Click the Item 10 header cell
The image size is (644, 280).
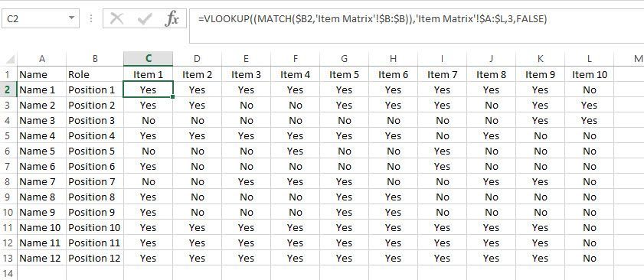pos(589,75)
